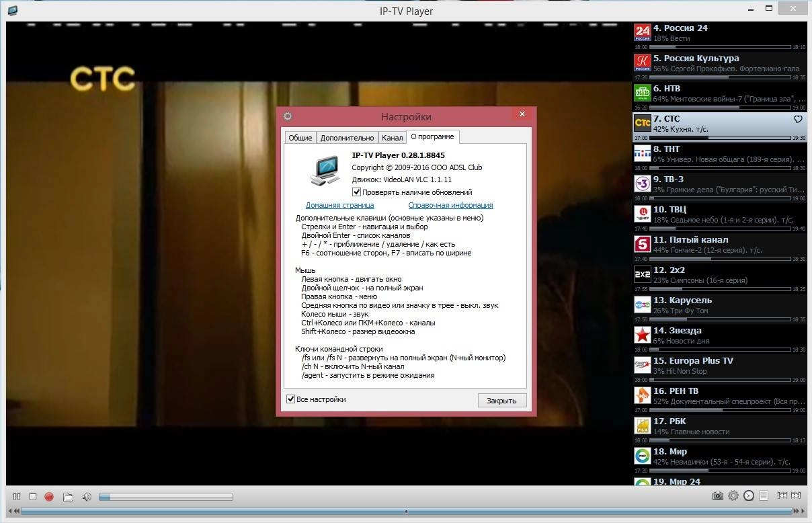Take a screenshot with the camera icon
The width and height of the screenshot is (812, 523).
[x=718, y=496]
